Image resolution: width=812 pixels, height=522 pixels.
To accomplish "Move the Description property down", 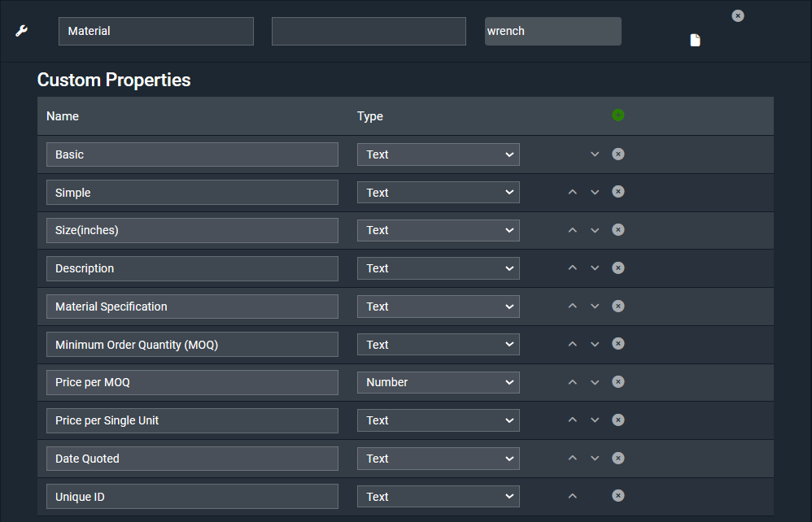I will pos(595,268).
